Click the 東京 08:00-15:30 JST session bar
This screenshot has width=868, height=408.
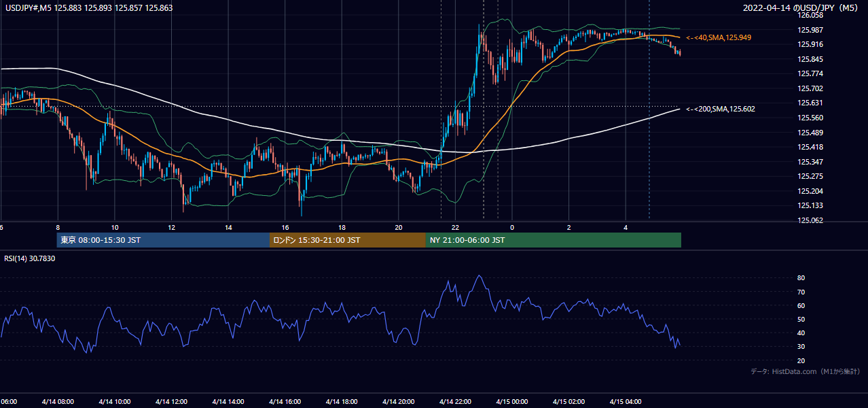click(163, 240)
